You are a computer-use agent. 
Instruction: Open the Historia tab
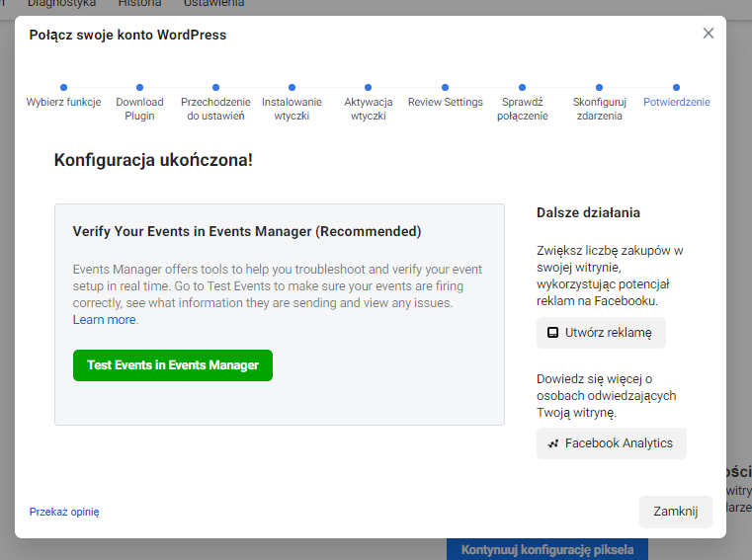tap(139, 4)
